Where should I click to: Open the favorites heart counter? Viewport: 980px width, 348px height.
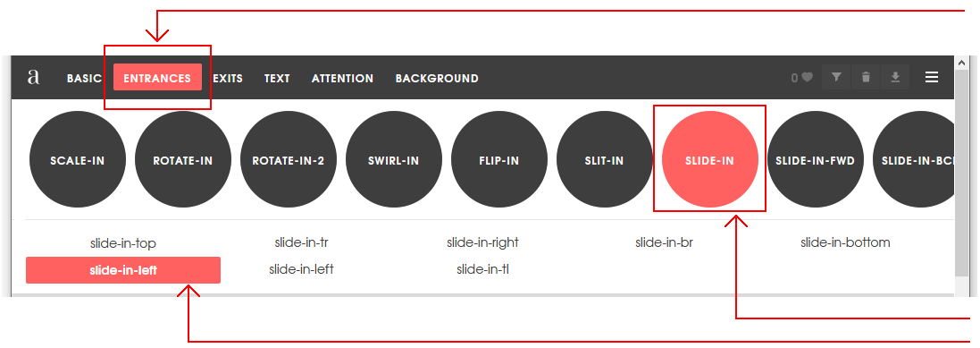802,78
